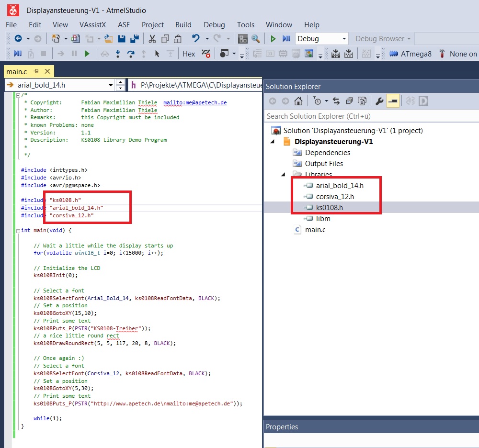The image size is (479, 448).
Task: Open the Pending Changes Filter dropdown arrow
Action: 326,101
